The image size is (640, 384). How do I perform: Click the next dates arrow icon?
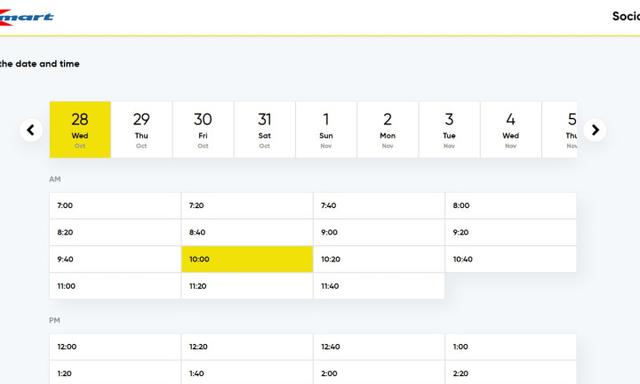(x=595, y=130)
